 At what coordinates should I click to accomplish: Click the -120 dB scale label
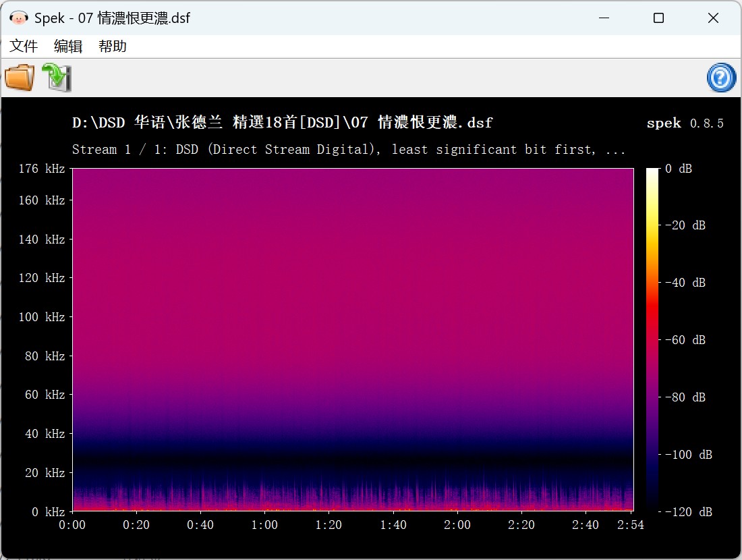[x=689, y=511]
